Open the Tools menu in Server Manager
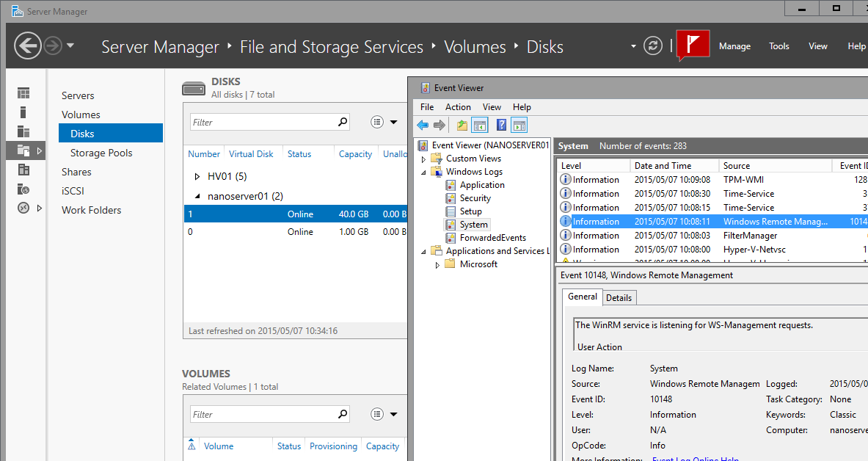Screen dimensions: 868x461 pos(778,46)
